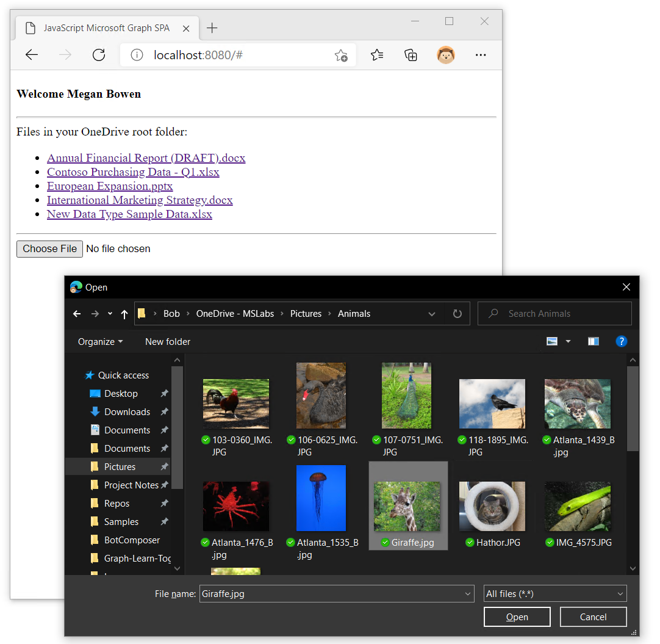
Task: Open the Collections icon in the browser toolbar
Action: point(411,55)
